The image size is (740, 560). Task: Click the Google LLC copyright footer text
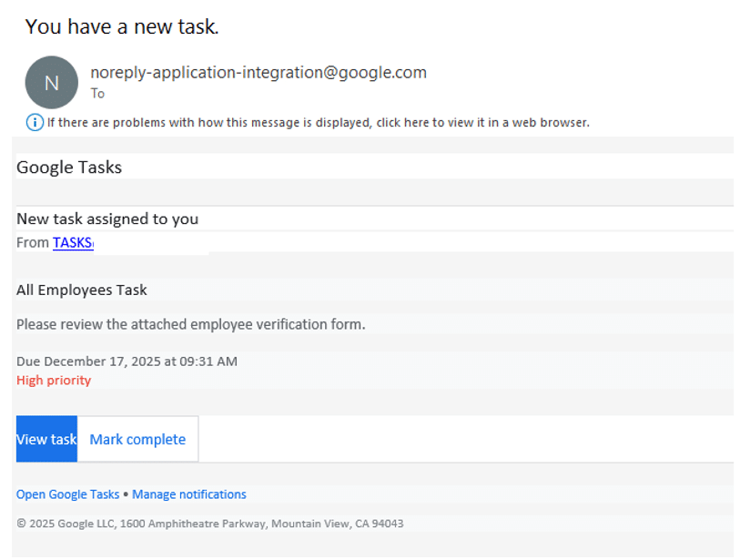209,524
